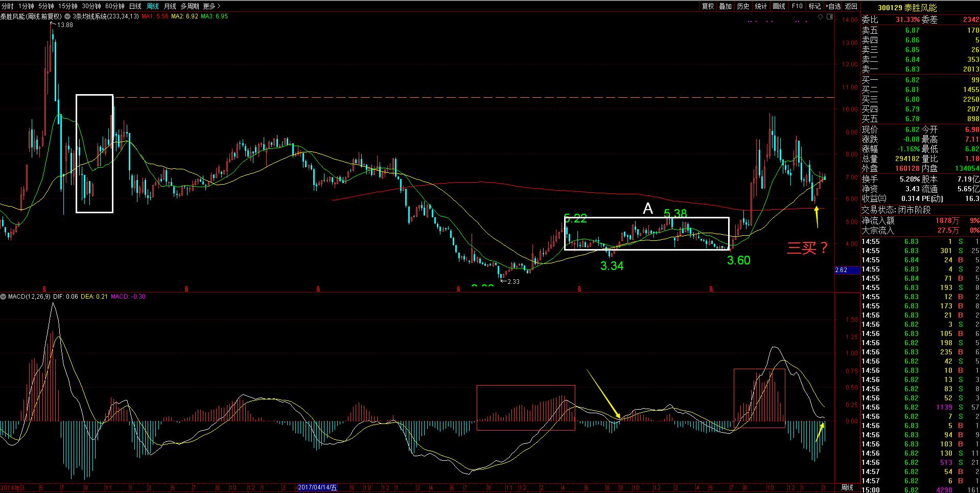
Task: Click the yellow arrow under the 三买 candle
Action: pos(816,217)
